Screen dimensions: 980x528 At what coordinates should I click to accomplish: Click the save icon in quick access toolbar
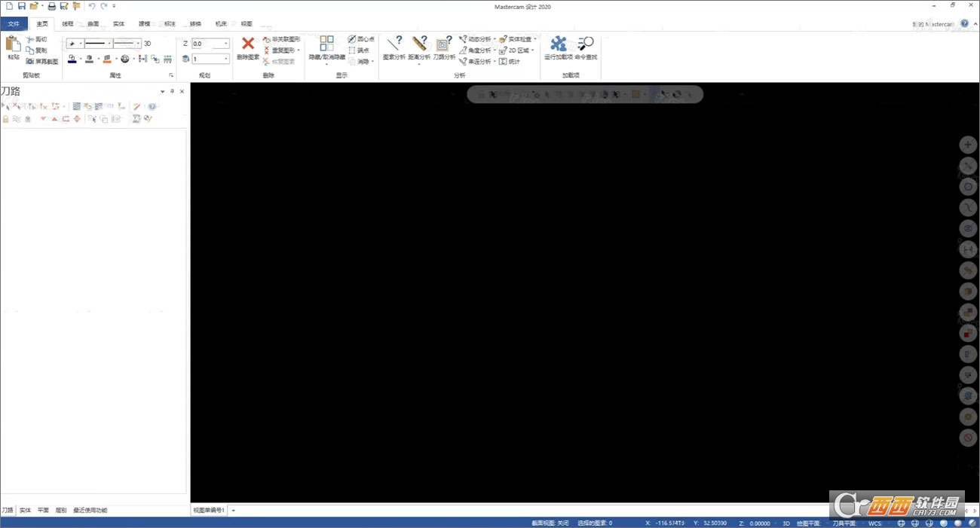(21, 6)
